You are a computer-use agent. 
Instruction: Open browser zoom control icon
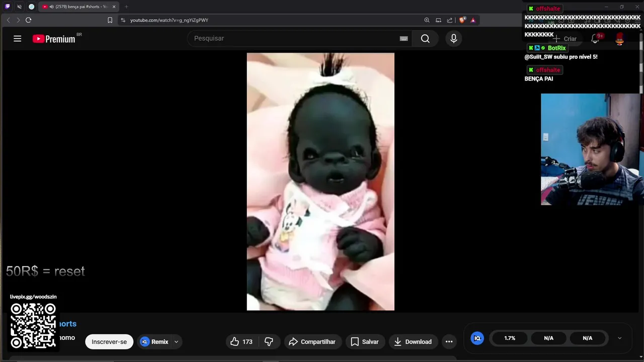coord(427,20)
